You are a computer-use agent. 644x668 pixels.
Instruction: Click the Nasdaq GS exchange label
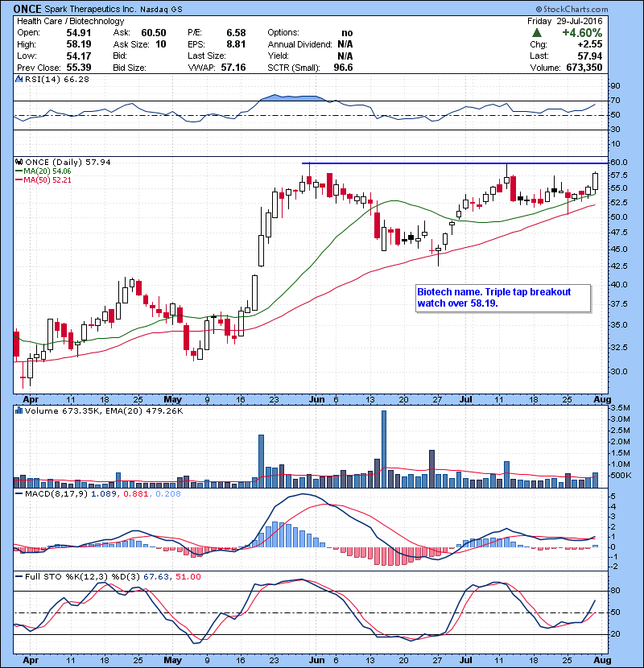coord(161,10)
